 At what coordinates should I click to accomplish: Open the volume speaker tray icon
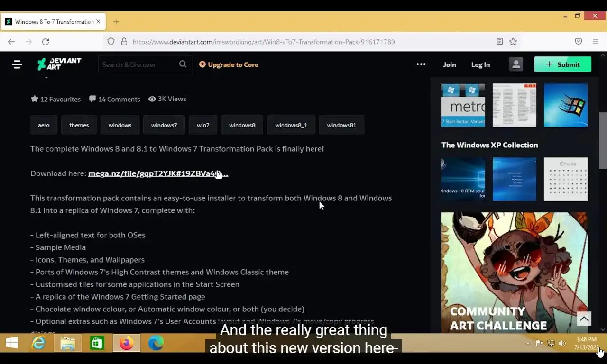coord(562,344)
